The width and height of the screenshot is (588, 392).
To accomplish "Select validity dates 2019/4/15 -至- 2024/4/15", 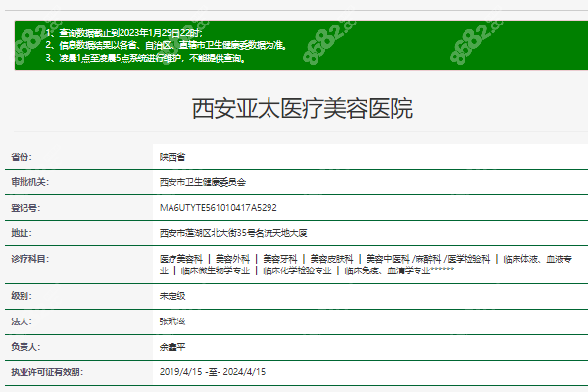I will pos(213,372).
